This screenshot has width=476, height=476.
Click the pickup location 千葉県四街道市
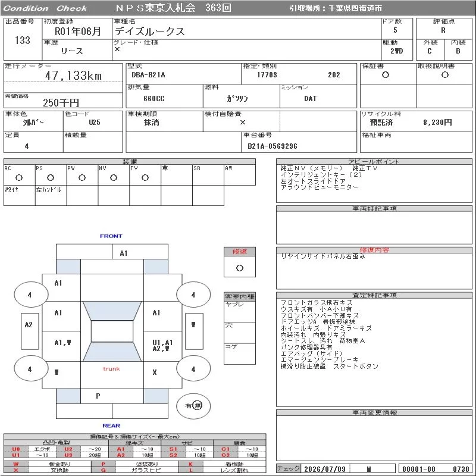click(355, 8)
